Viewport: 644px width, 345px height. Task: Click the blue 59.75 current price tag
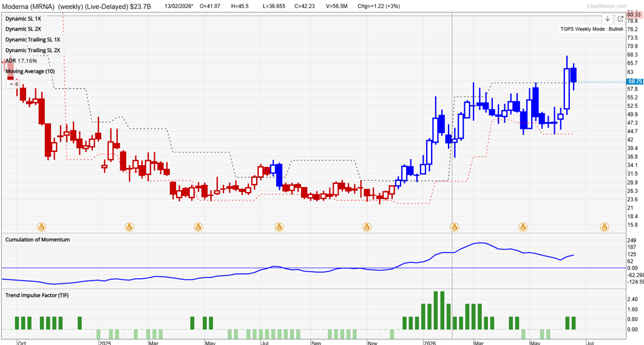(x=635, y=82)
